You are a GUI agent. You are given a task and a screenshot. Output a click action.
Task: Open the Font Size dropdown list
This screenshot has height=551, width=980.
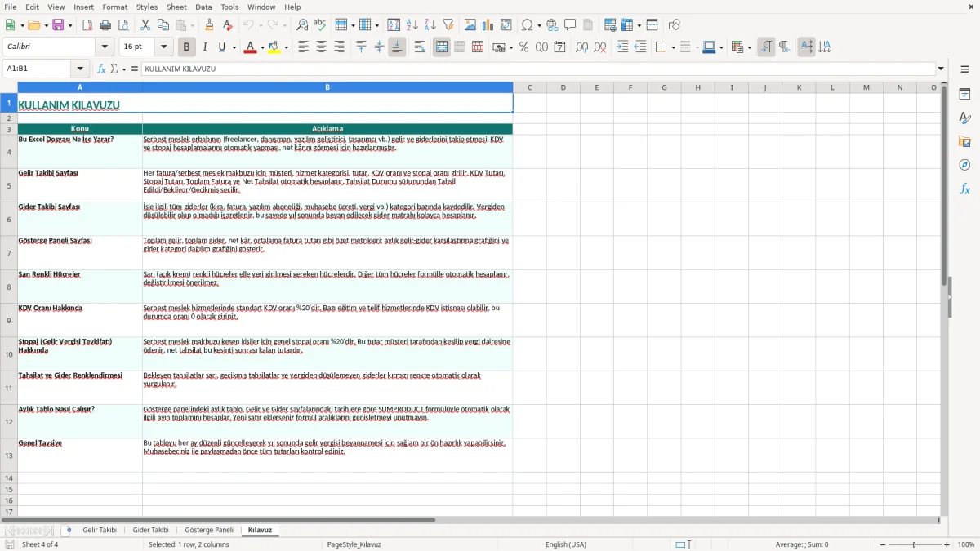pos(163,47)
